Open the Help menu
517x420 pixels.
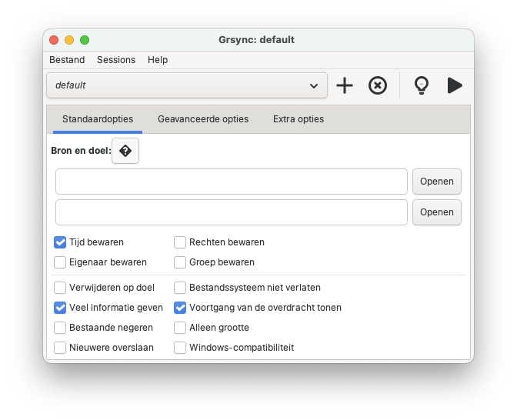tap(158, 60)
